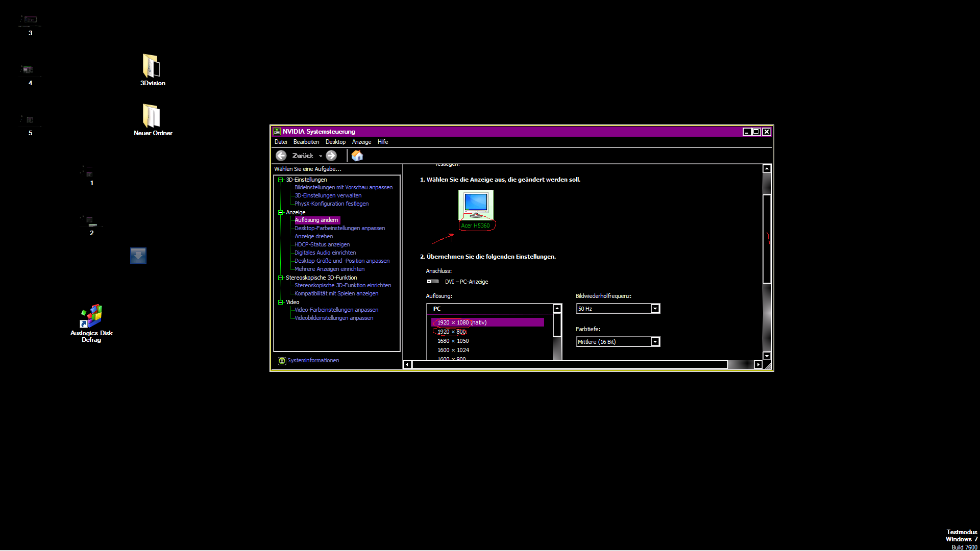Open HDCP-Status anzeigen task
980x551 pixels.
(322, 245)
